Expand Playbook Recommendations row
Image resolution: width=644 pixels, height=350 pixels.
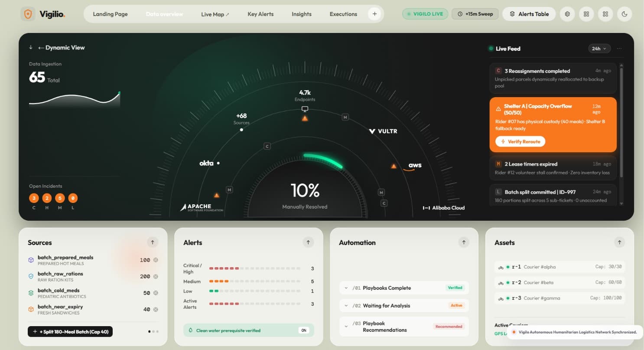pos(404,327)
